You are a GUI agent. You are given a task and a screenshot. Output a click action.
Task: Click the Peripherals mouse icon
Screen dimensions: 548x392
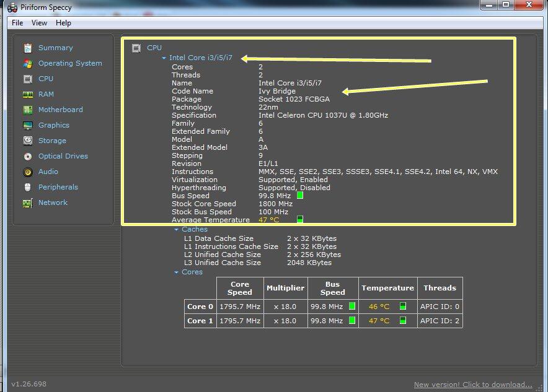[x=28, y=187]
